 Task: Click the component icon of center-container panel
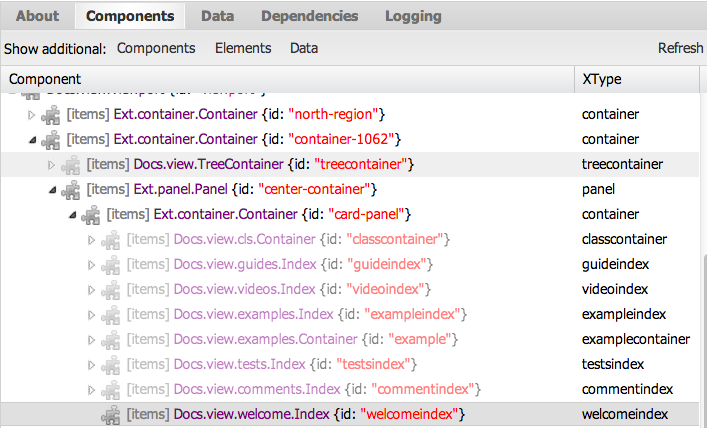(71, 190)
